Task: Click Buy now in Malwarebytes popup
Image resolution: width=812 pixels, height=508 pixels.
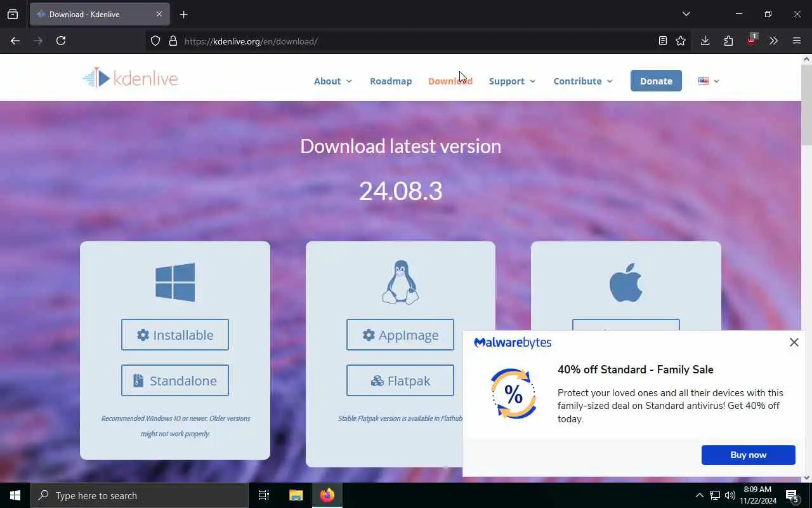Action: pos(749,455)
